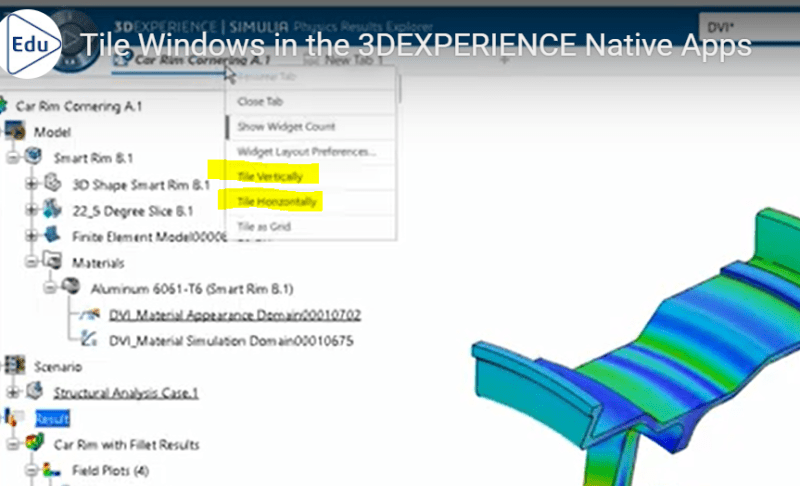Collapse the Materials folder node
Image resolution: width=800 pixels, height=486 pixels.
click(31, 262)
